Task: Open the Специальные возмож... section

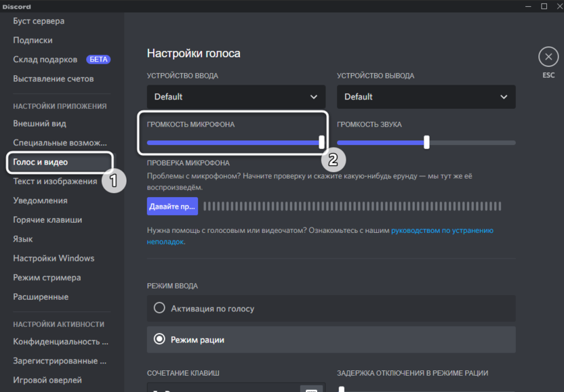Action: tap(60, 143)
